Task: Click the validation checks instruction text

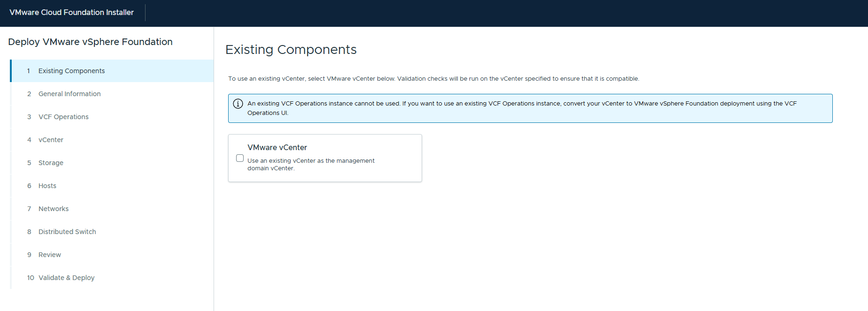Action: [433, 79]
